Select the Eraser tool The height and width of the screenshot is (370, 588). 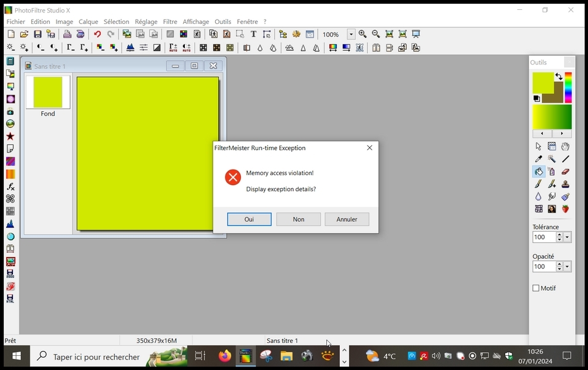[565, 171]
